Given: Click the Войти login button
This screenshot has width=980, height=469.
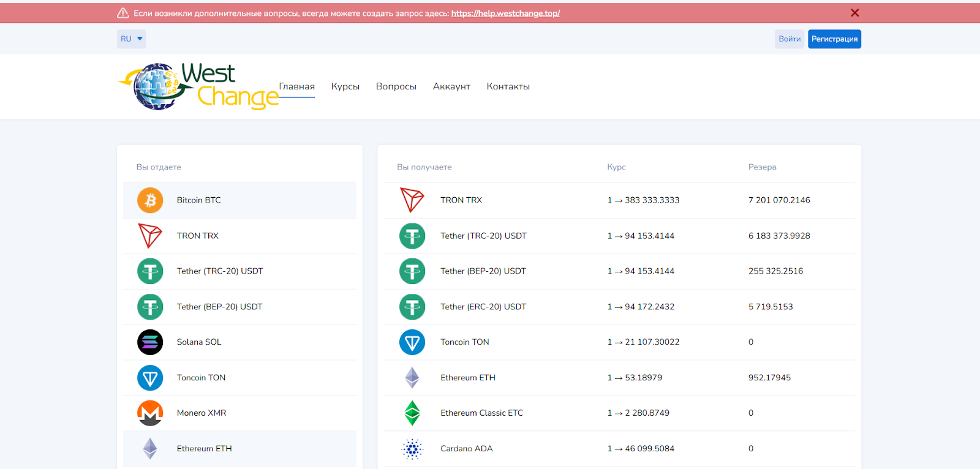Looking at the screenshot, I should 790,39.
